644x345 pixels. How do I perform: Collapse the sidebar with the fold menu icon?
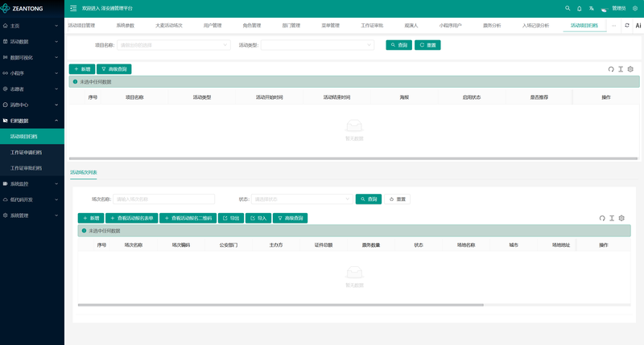(73, 8)
